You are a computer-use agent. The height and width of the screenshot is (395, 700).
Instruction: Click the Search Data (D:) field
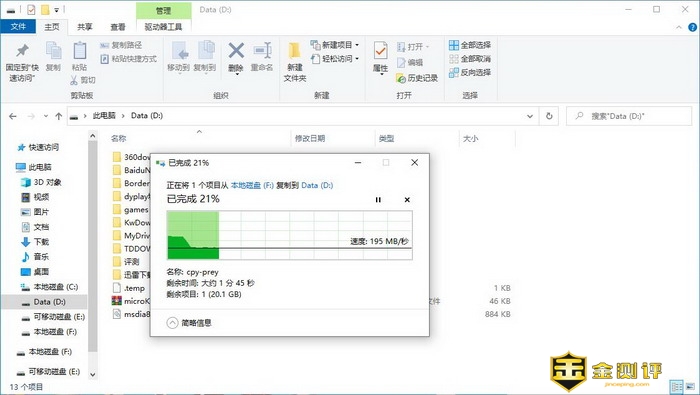point(629,116)
